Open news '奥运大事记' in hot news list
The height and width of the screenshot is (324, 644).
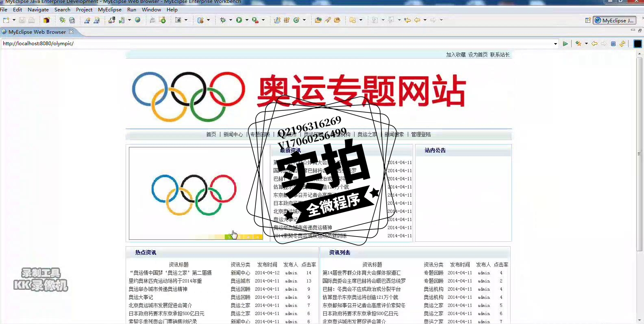(x=141, y=297)
